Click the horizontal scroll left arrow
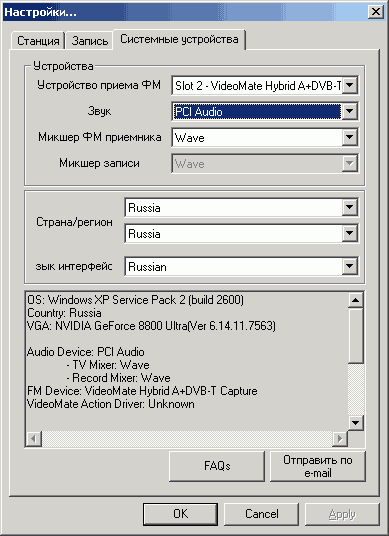 coord(34,438)
